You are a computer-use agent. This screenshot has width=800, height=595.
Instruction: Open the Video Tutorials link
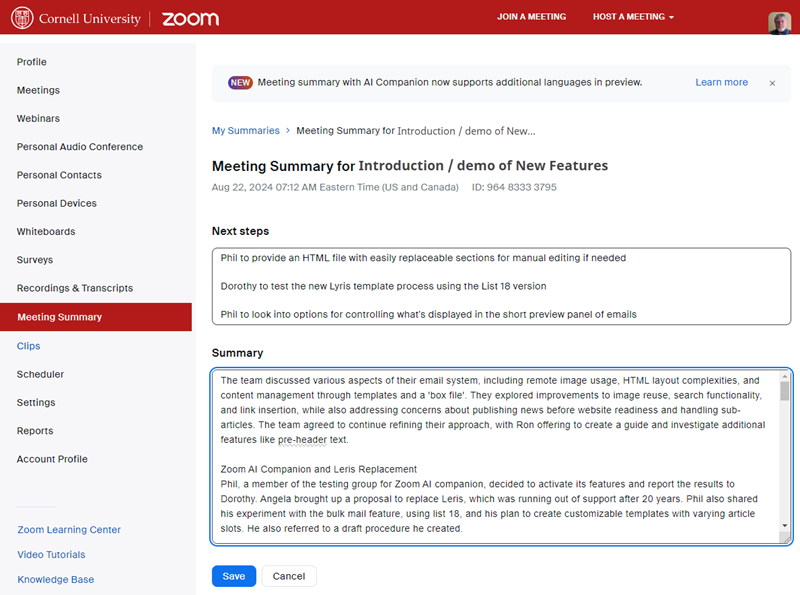[x=51, y=555]
